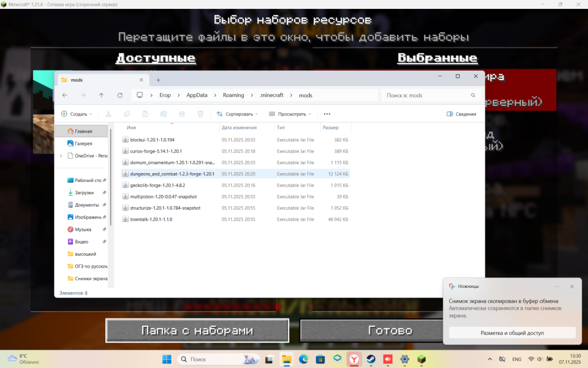This screenshot has width=588, height=368.
Task: Open the Создать dropdown
Action: 76,114
